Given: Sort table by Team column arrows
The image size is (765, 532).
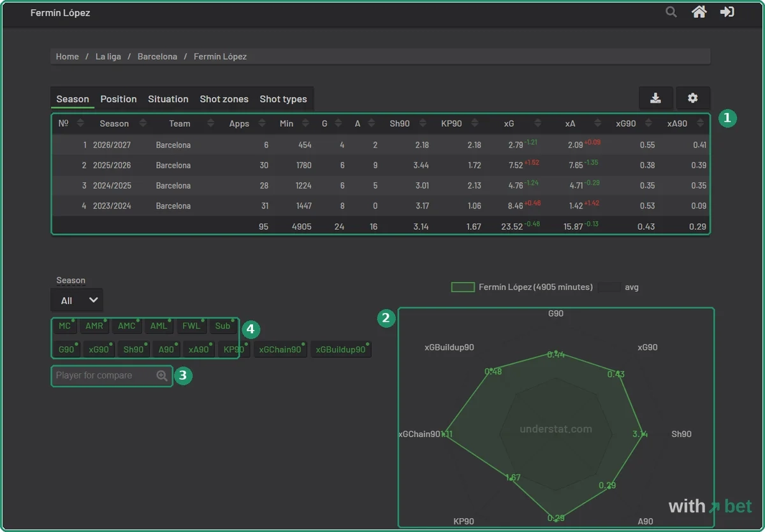Looking at the screenshot, I should tap(211, 124).
